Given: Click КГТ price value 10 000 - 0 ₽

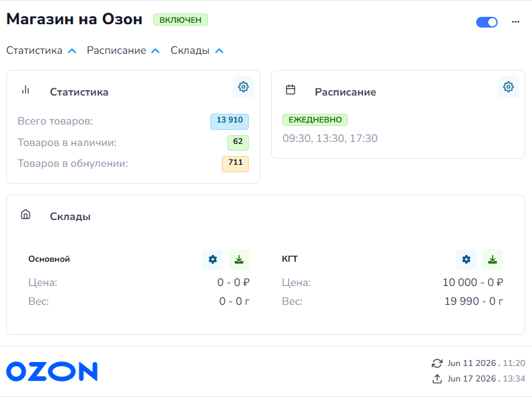Looking at the screenshot, I should pyautogui.click(x=473, y=283).
